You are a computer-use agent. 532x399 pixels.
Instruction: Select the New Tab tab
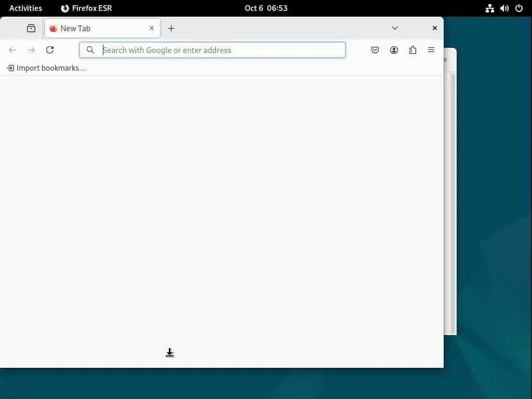click(x=102, y=28)
